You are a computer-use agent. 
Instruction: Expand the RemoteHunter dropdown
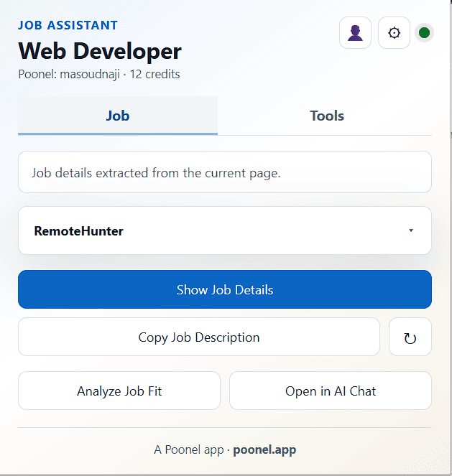225,230
